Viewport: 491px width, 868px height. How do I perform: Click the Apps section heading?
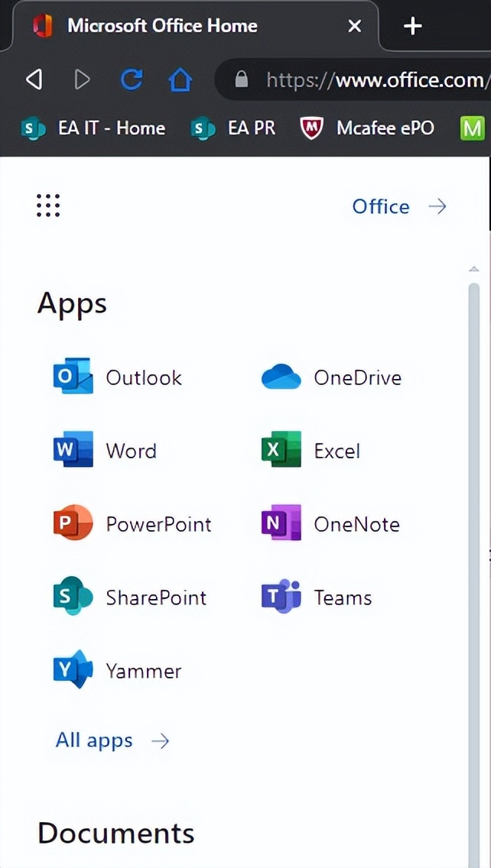point(72,304)
